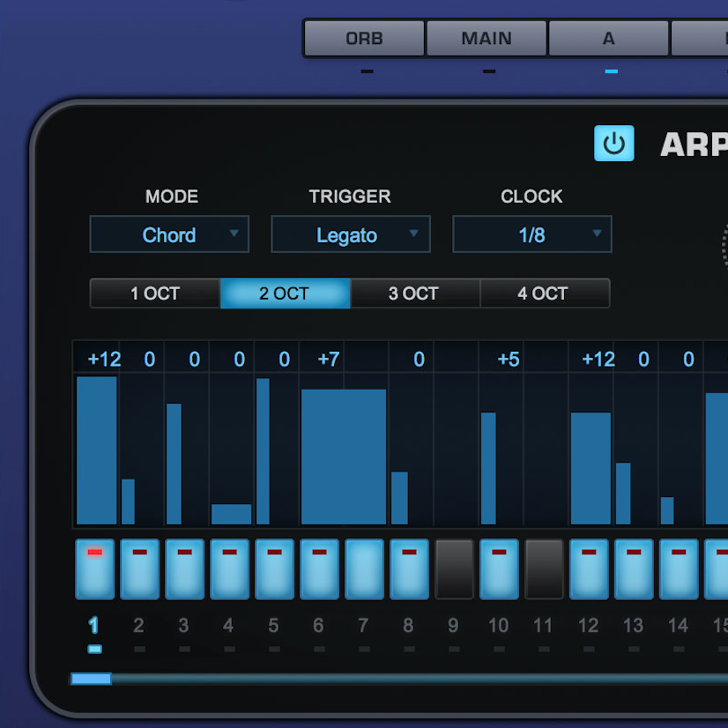728x728 pixels.
Task: Click the +7 transpose value for step 6
Action: pos(328,359)
